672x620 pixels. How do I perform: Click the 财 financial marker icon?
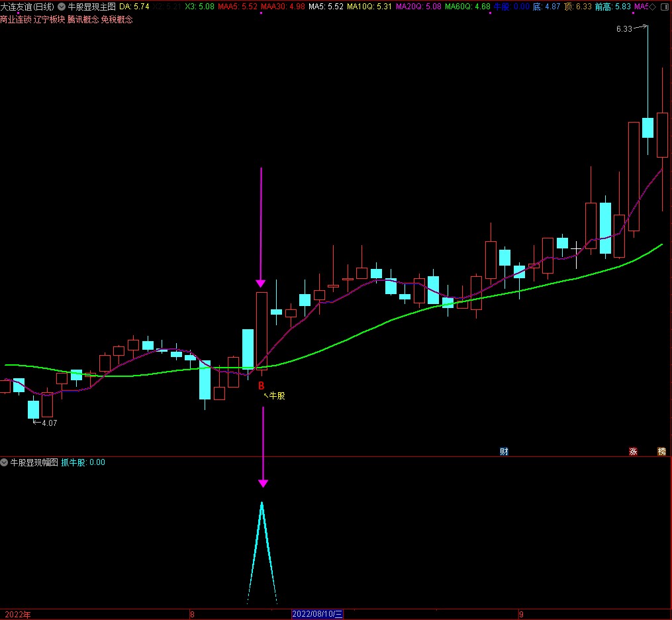504,452
